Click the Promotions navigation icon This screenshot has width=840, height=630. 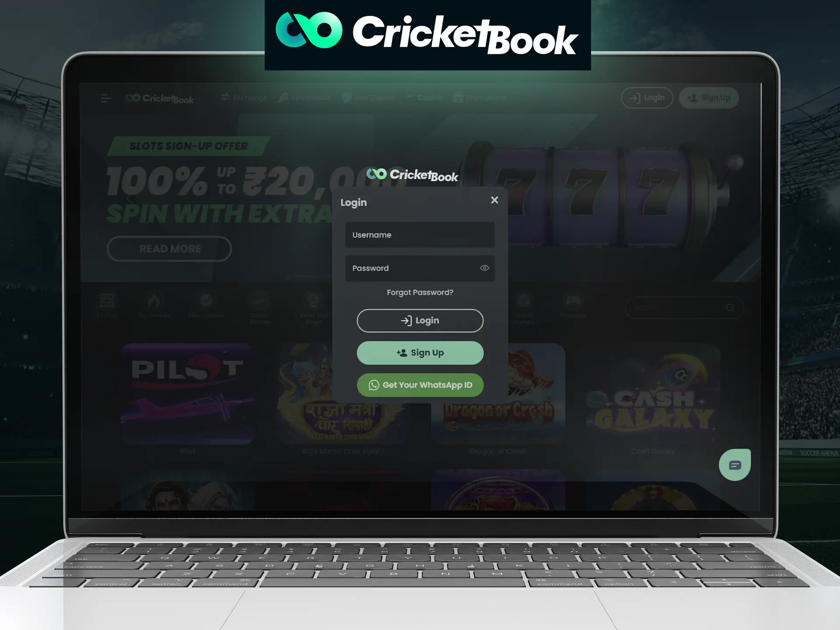[x=459, y=97]
